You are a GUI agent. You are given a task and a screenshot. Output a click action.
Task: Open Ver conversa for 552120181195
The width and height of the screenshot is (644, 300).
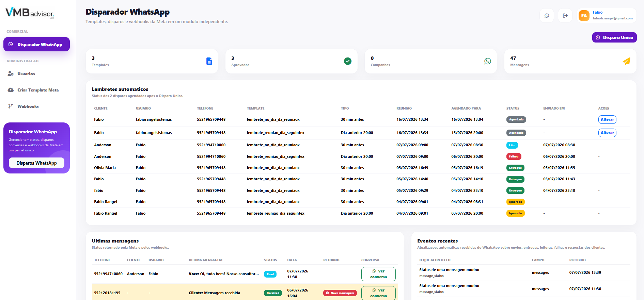378,293
